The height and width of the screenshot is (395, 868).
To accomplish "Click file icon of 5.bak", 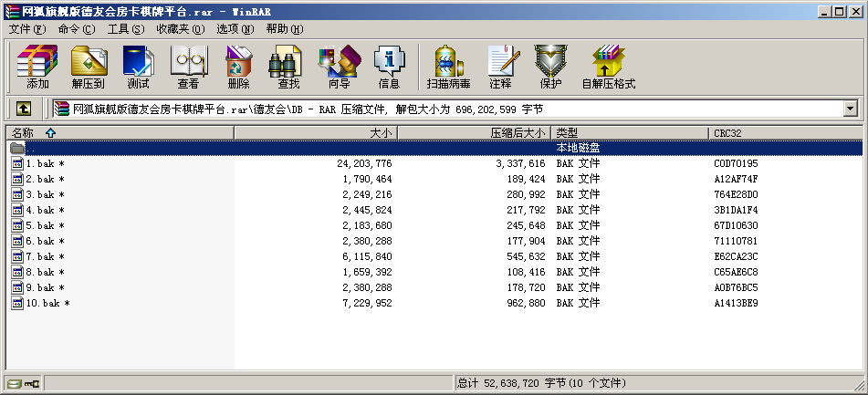I will (x=17, y=225).
